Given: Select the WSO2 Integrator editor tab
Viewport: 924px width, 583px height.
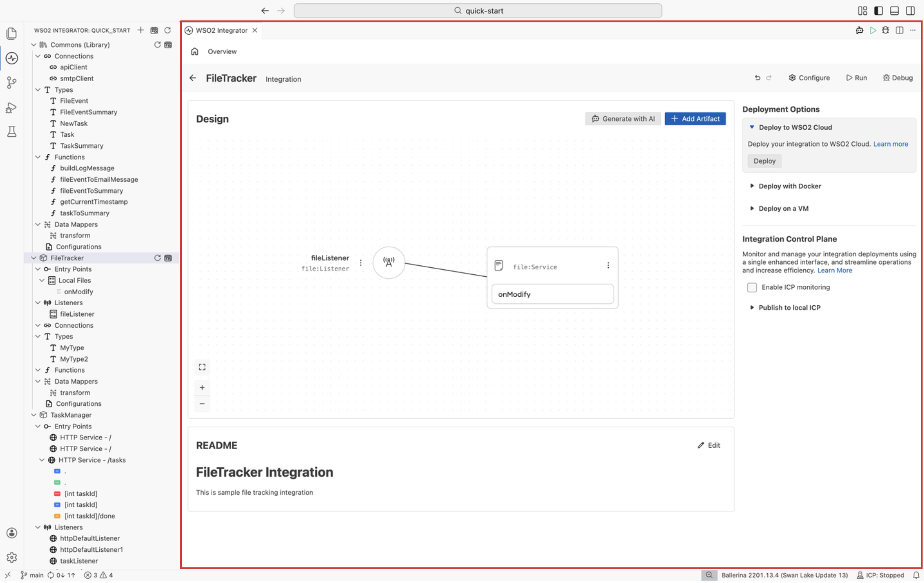Looking at the screenshot, I should [221, 30].
